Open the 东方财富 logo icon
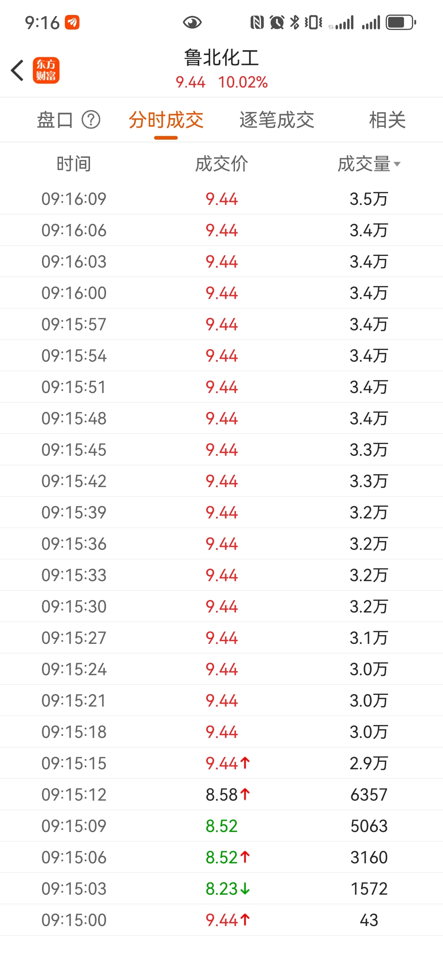Viewport: 443px width, 980px height. [46, 70]
